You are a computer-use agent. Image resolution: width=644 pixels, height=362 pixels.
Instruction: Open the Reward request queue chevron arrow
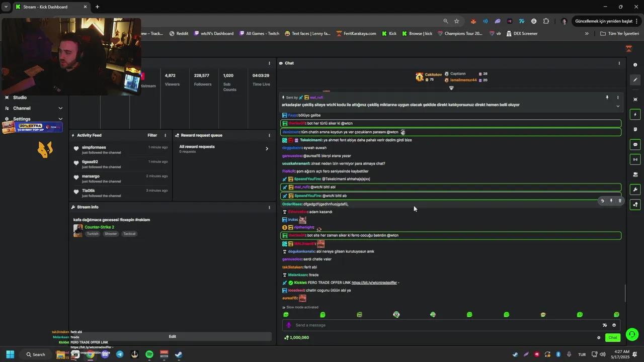pyautogui.click(x=267, y=148)
